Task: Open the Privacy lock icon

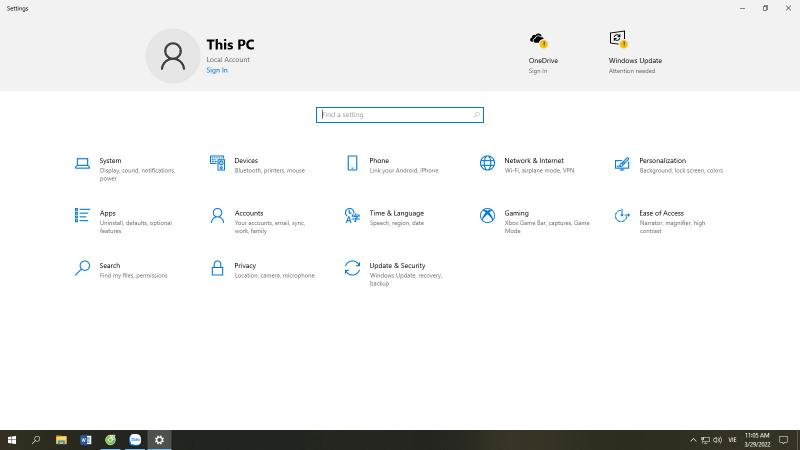Action: tap(217, 268)
